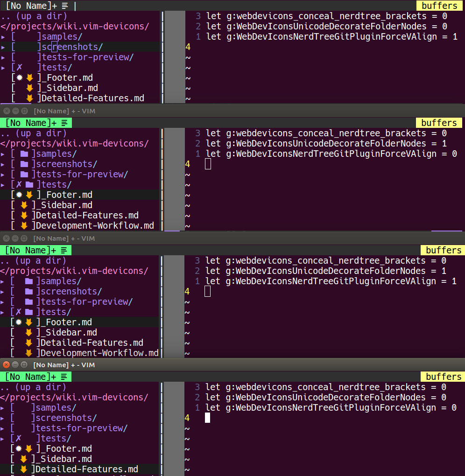Expand the tests/ folder arrow in top view
Viewport: 465px width, 476px height.
(3, 68)
